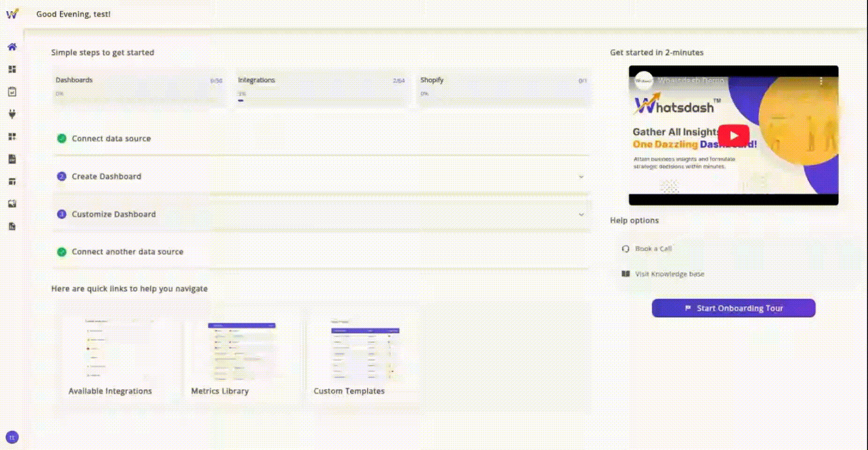868x450 pixels.
Task: Open the document icon in the sidebar
Action: click(x=12, y=159)
